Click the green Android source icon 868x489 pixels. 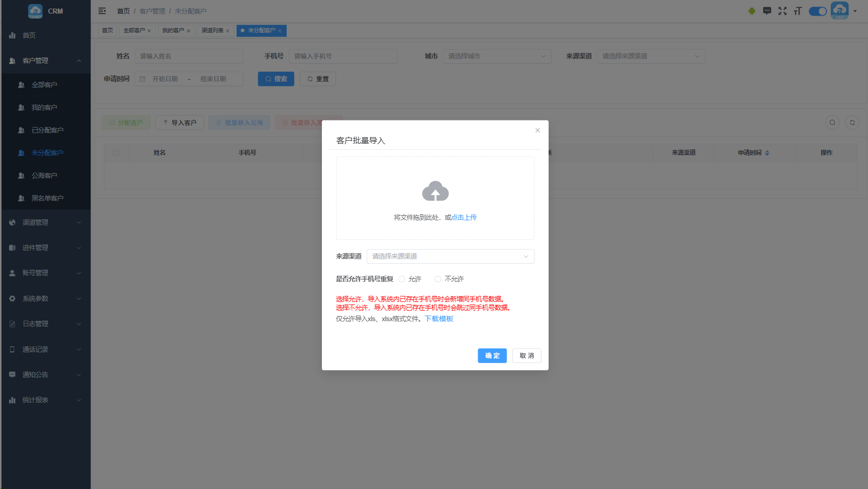click(752, 10)
